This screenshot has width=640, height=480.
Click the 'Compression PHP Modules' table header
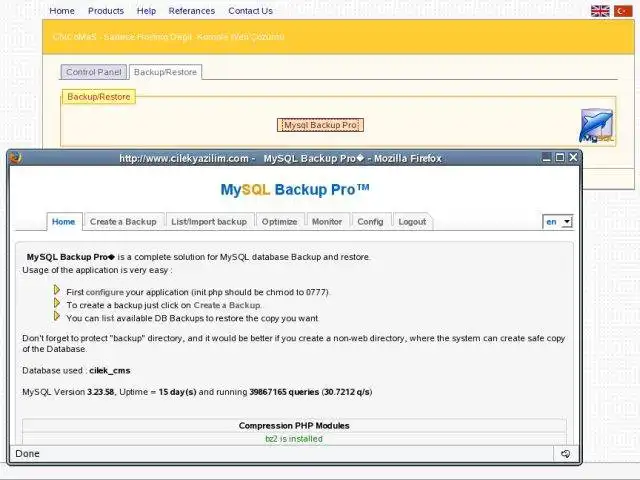[294, 426]
